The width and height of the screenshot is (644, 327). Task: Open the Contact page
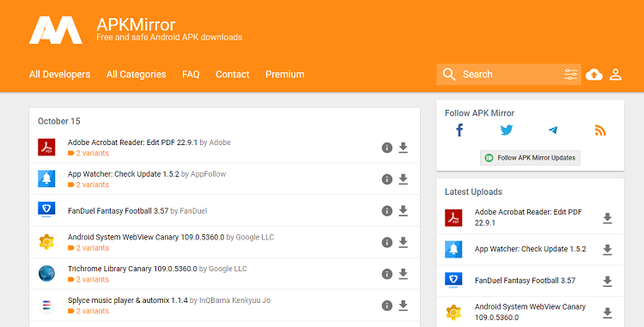pos(233,75)
